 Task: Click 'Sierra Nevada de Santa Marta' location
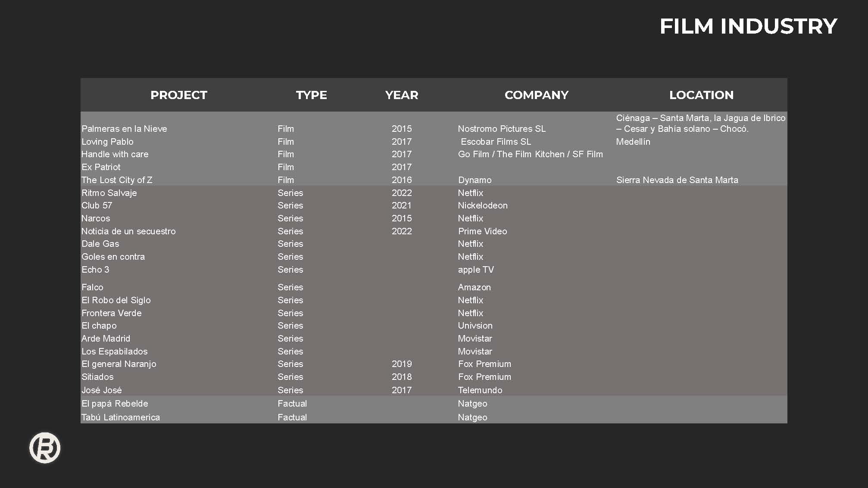pos(677,180)
